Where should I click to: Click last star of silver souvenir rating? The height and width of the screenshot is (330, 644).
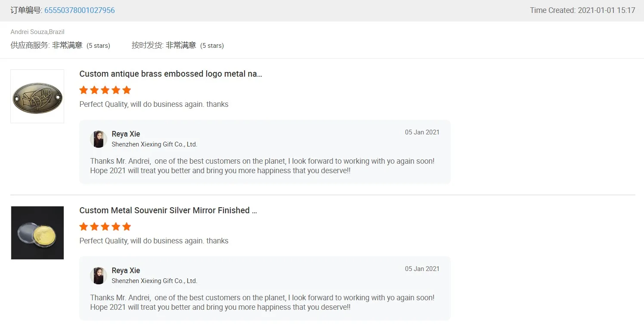click(x=127, y=227)
